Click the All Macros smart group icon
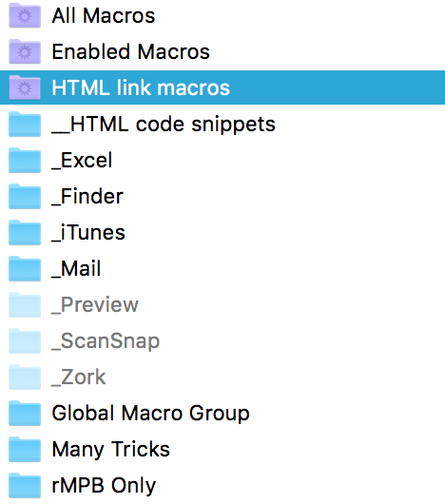This screenshot has width=445, height=504. click(x=25, y=15)
